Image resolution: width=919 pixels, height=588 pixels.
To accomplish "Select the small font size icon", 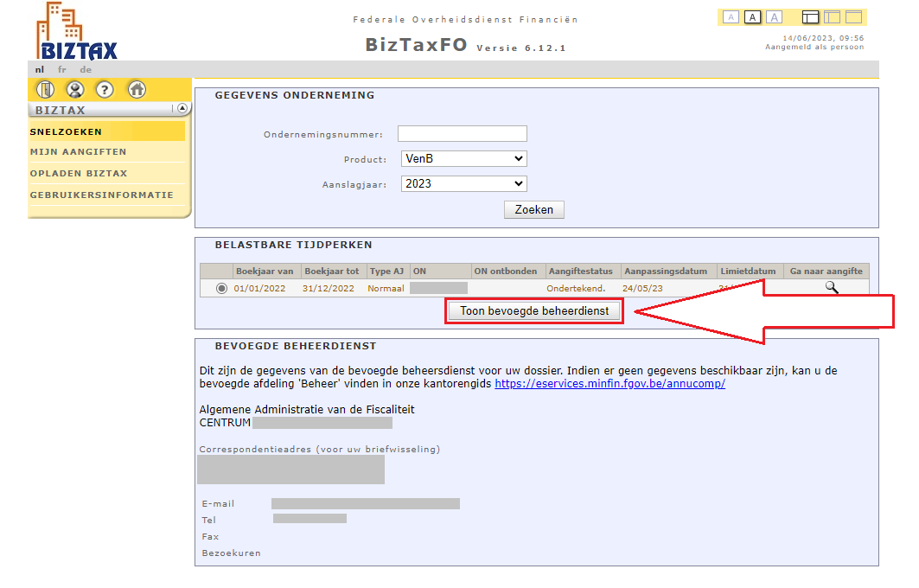I will [x=731, y=17].
